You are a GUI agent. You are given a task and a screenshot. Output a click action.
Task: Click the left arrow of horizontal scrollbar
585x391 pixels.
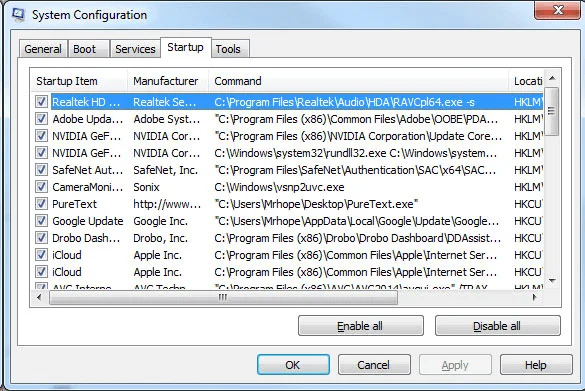40,297
